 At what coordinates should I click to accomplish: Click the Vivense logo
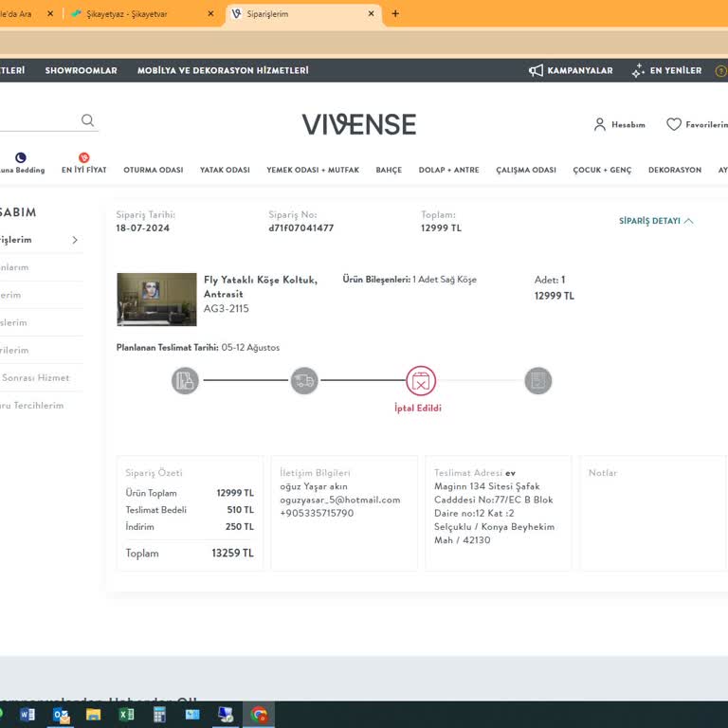[359, 124]
